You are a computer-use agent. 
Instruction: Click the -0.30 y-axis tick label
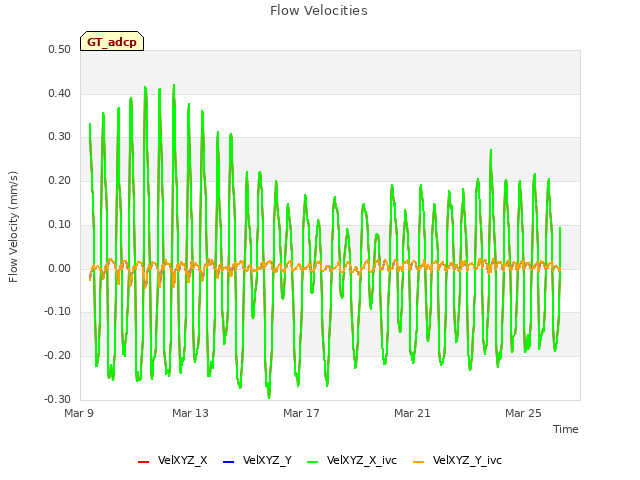58,400
